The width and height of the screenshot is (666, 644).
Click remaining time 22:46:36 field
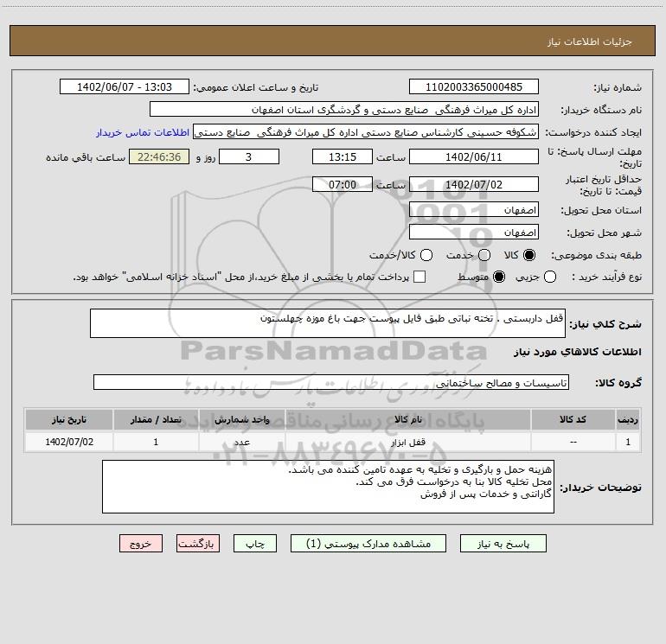(x=159, y=156)
